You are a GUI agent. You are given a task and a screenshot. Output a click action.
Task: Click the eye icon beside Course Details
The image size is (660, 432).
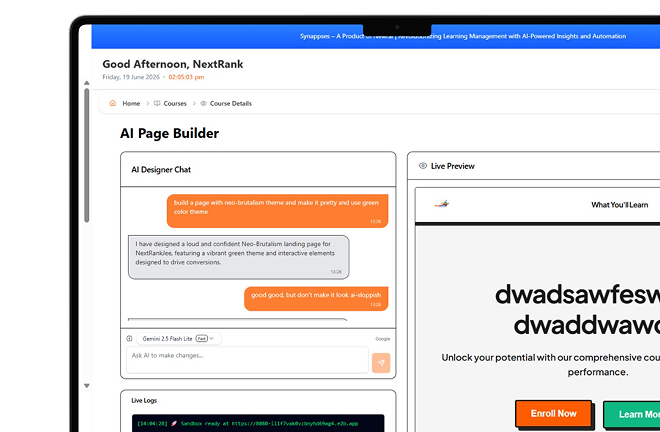click(x=203, y=103)
